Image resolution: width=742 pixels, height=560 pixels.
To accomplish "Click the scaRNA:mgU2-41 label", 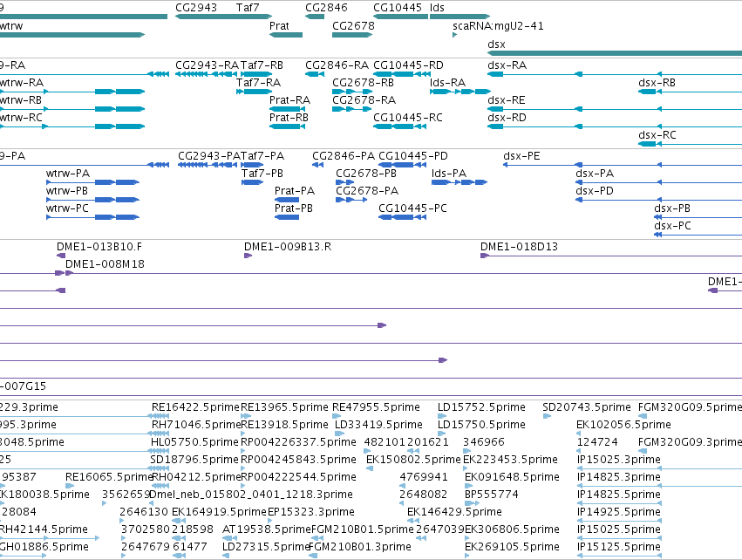I will (498, 25).
